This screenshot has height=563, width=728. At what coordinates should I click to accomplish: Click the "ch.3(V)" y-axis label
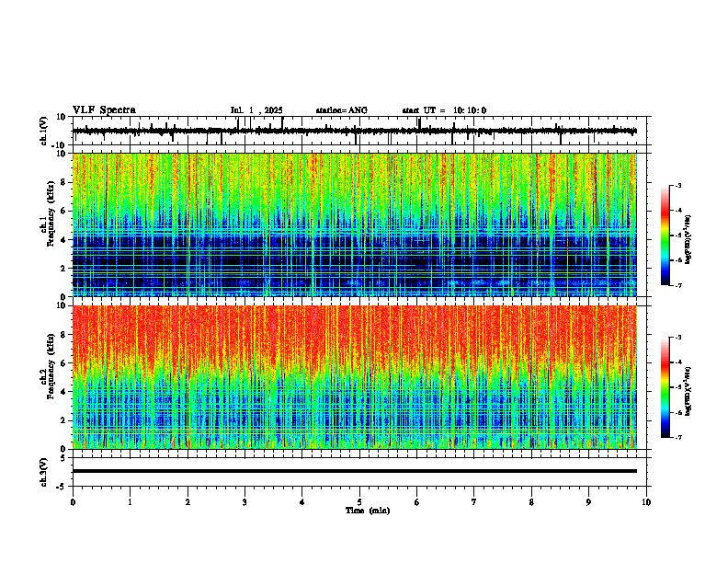44,472
